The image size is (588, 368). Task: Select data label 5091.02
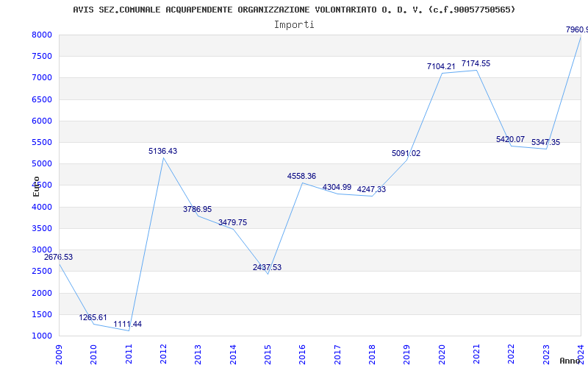[x=406, y=153]
